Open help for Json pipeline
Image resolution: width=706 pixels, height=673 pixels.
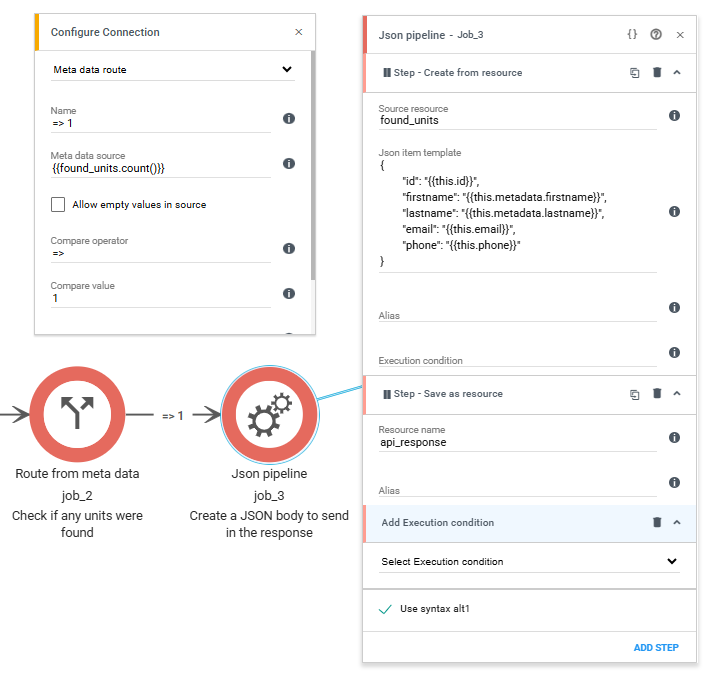(x=656, y=34)
